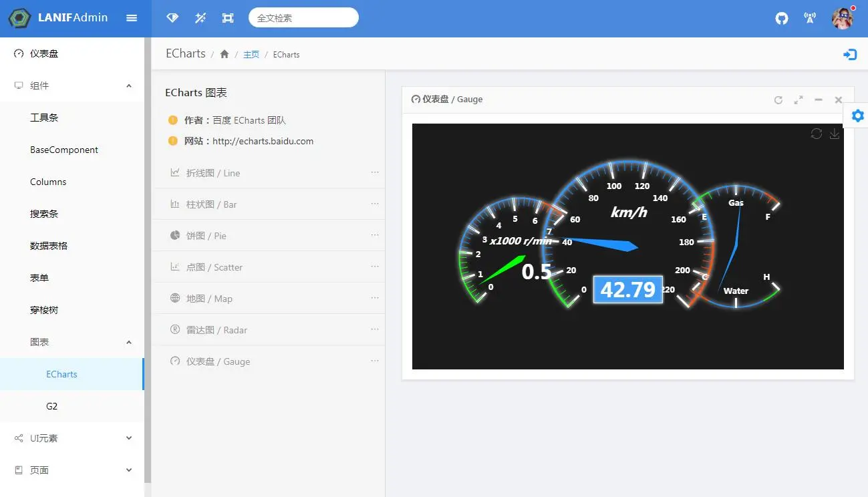Collapse the 组件 sidebar group
The width and height of the screenshot is (868, 497).
click(x=71, y=86)
